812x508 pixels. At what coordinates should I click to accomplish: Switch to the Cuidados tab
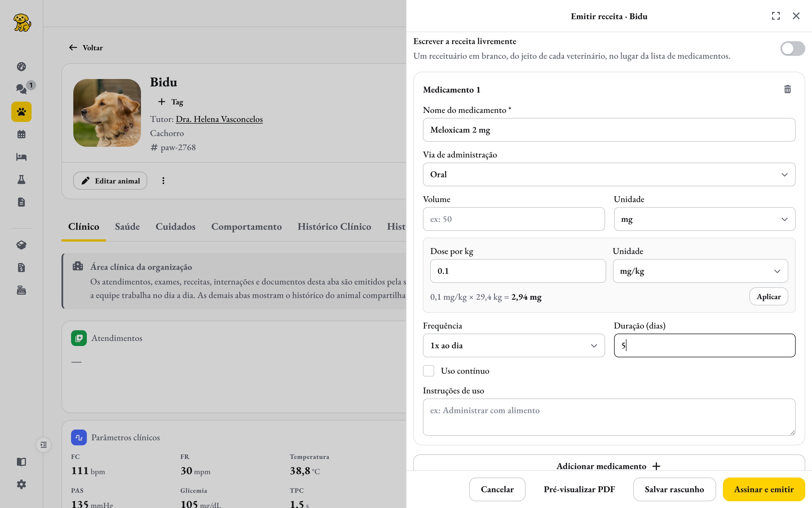(x=175, y=226)
